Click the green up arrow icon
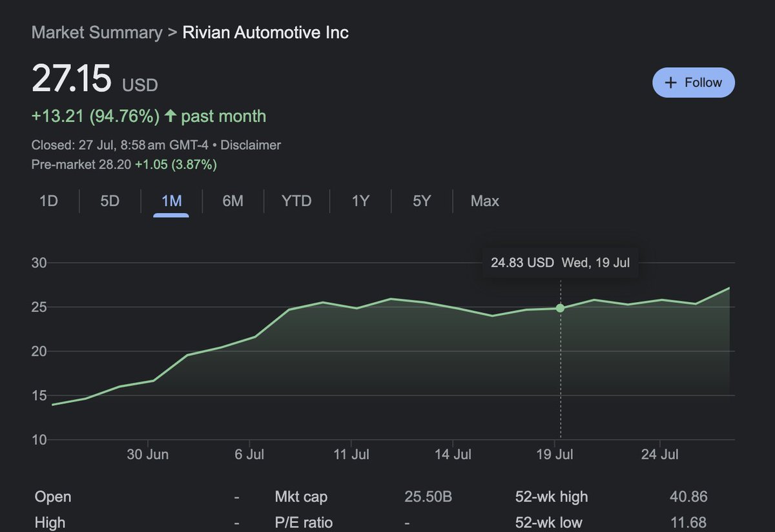Image resolution: width=775 pixels, height=532 pixels. pyautogui.click(x=170, y=116)
